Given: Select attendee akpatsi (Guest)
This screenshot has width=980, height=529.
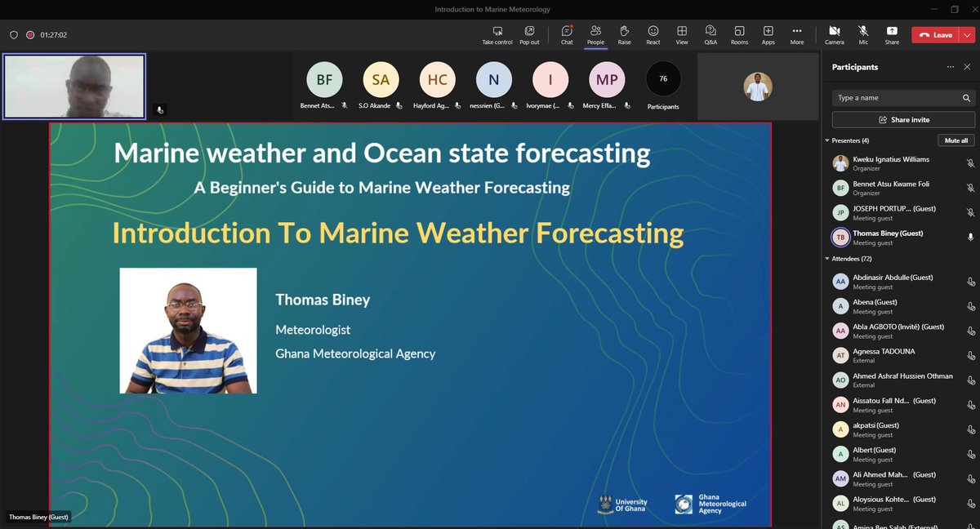Looking at the screenshot, I should [903, 429].
